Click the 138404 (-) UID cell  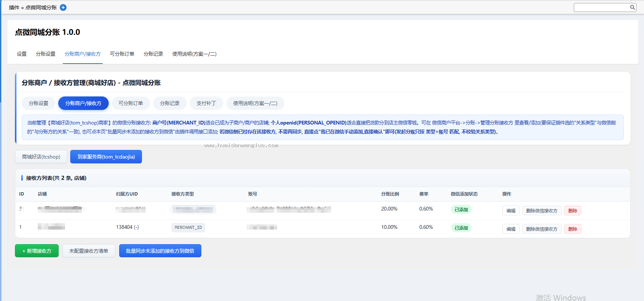coord(127,227)
